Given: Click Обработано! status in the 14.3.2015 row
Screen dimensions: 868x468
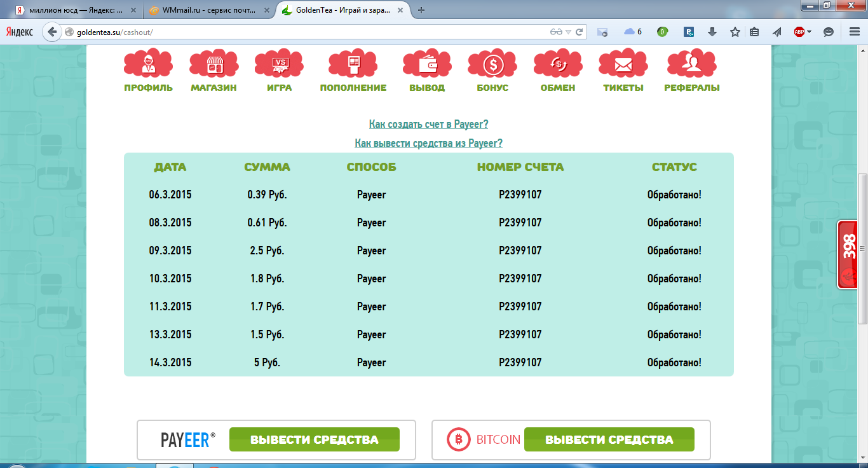Looking at the screenshot, I should 674,362.
